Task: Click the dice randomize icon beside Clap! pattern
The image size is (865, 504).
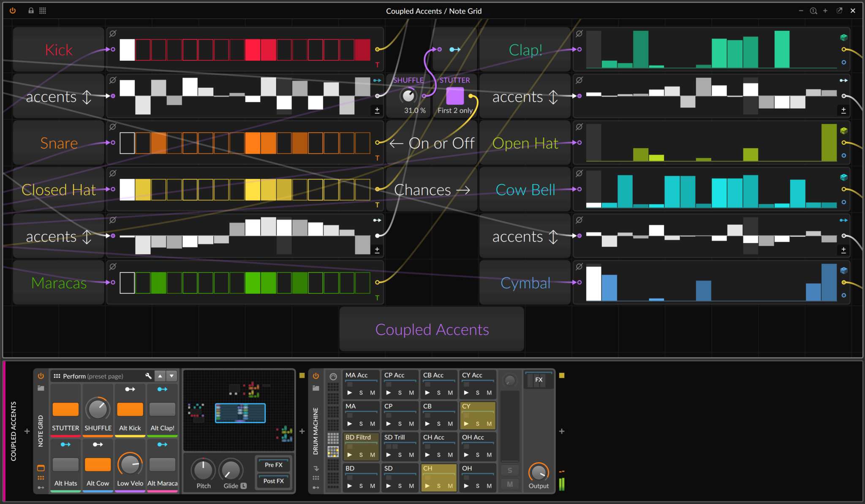Action: (x=843, y=37)
